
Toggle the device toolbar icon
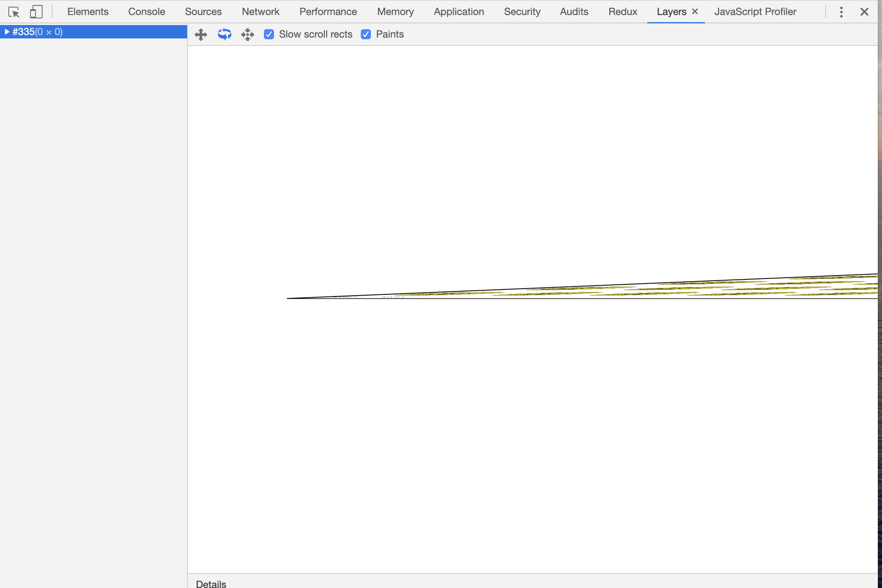[x=36, y=12]
